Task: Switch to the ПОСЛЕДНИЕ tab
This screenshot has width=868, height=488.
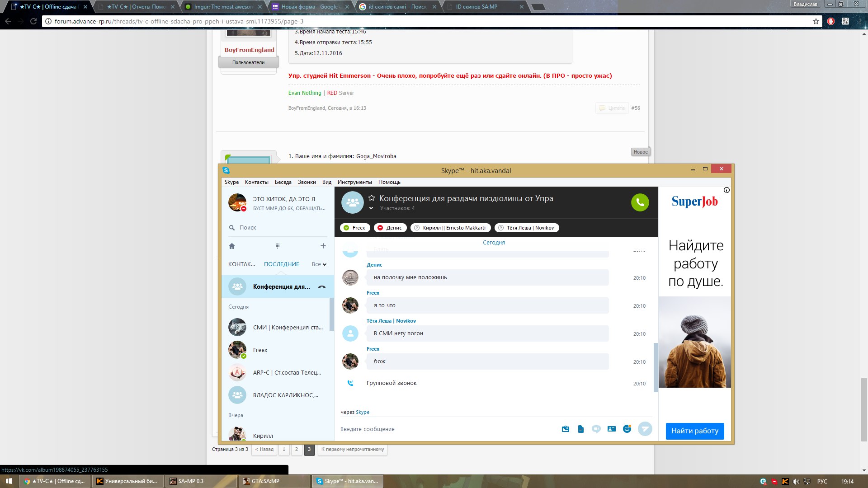Action: click(x=281, y=264)
